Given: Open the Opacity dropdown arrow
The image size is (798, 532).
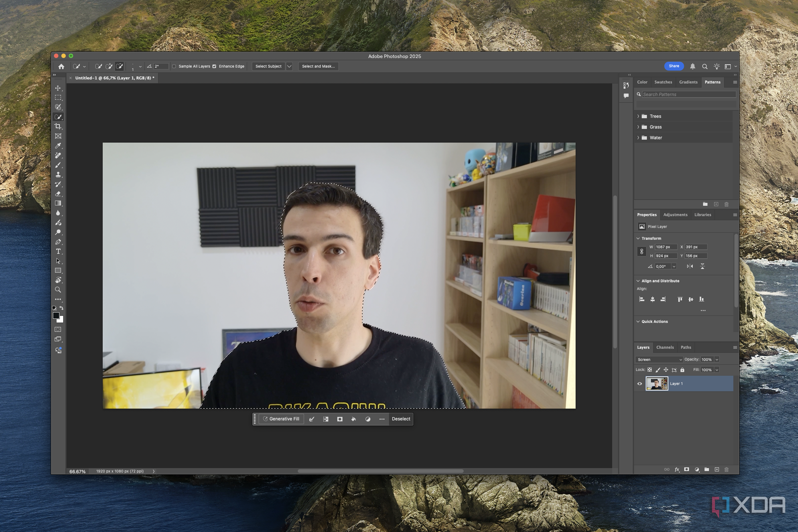Looking at the screenshot, I should (717, 359).
